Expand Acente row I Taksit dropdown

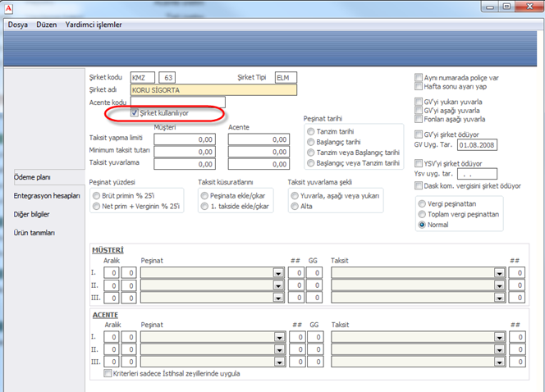499,337
